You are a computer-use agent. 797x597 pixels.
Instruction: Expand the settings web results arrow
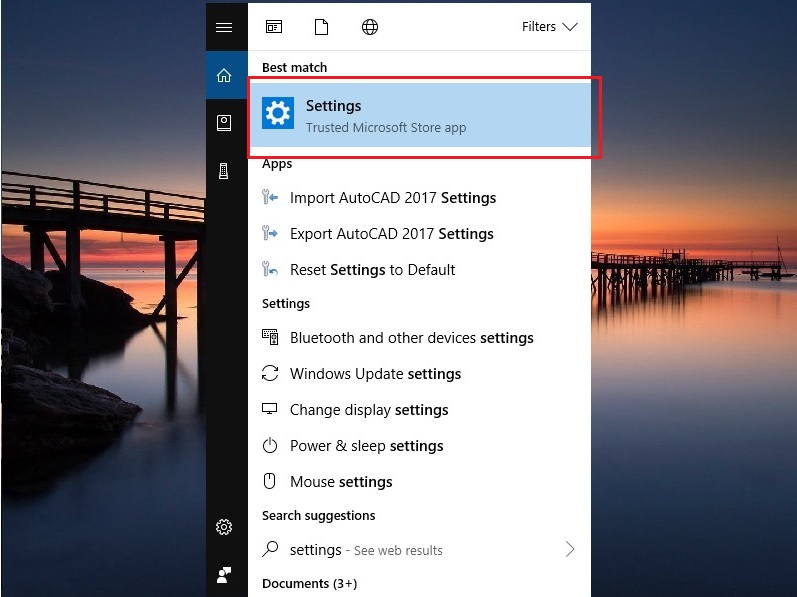(570, 549)
